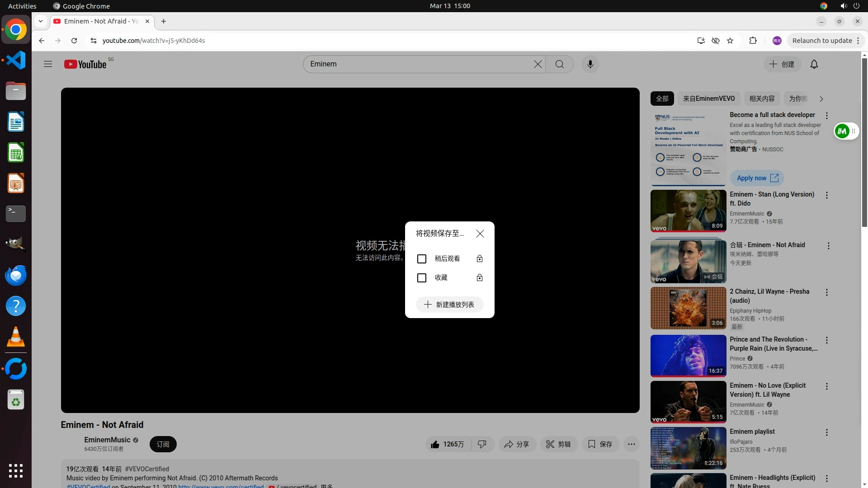Check the 收藏 (Favorites) checkbox
The image size is (868, 488).
tap(421, 278)
